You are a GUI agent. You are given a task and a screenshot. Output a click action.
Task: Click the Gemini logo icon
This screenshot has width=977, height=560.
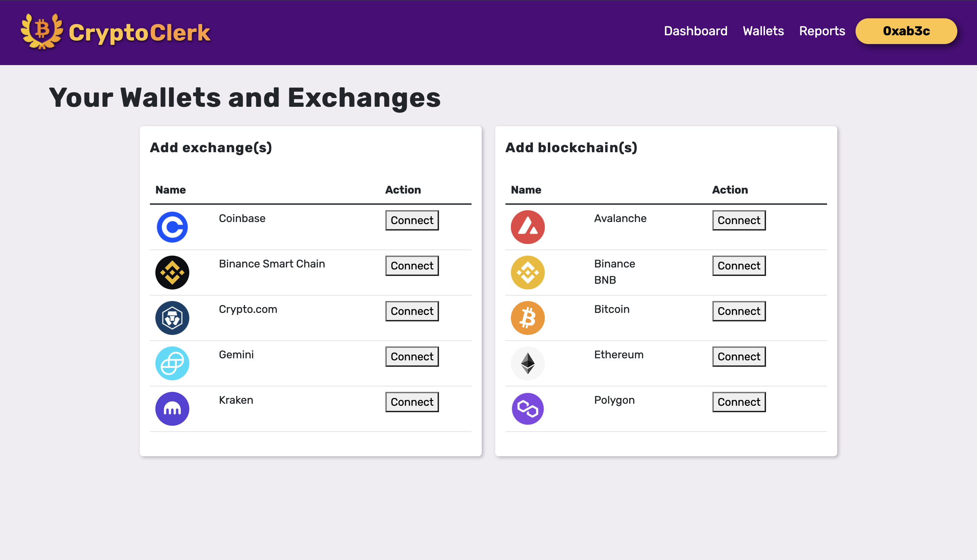click(172, 363)
